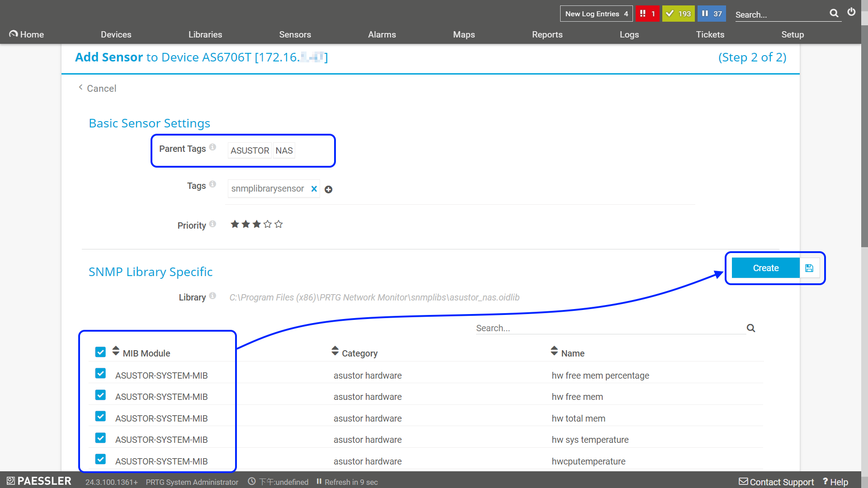
Task: Open the Maps menu
Action: click(x=464, y=34)
